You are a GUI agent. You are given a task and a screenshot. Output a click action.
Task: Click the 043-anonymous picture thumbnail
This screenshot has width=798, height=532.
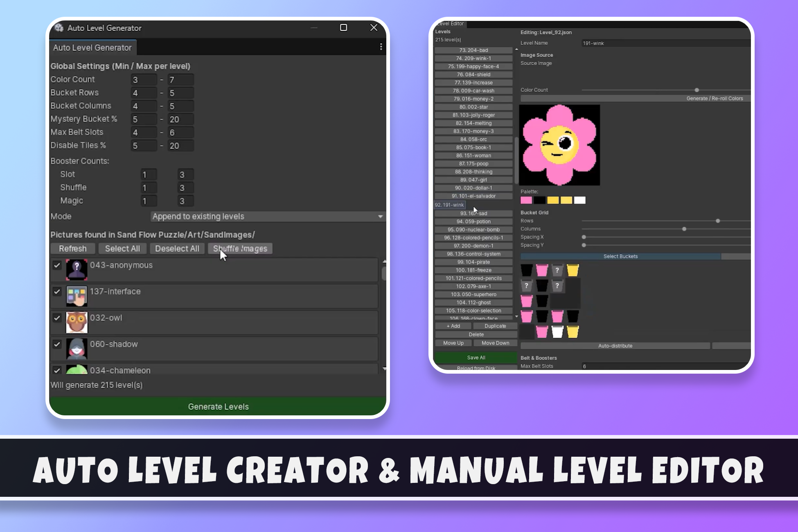point(77,270)
